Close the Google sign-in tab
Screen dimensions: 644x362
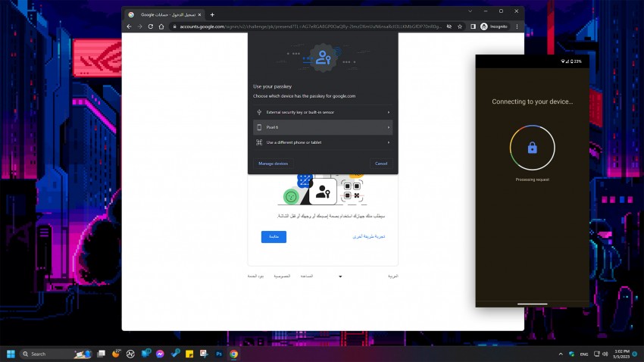pos(199,15)
